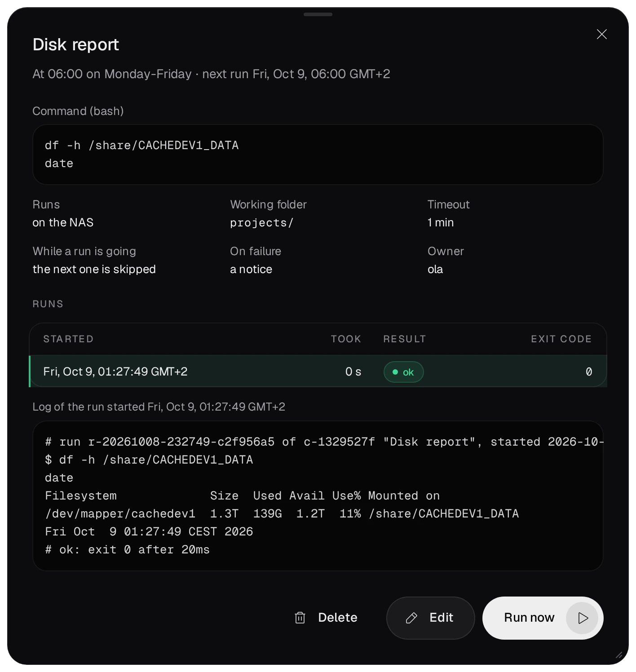Click the 0 s duration cell
636x672 pixels.
pos(353,371)
